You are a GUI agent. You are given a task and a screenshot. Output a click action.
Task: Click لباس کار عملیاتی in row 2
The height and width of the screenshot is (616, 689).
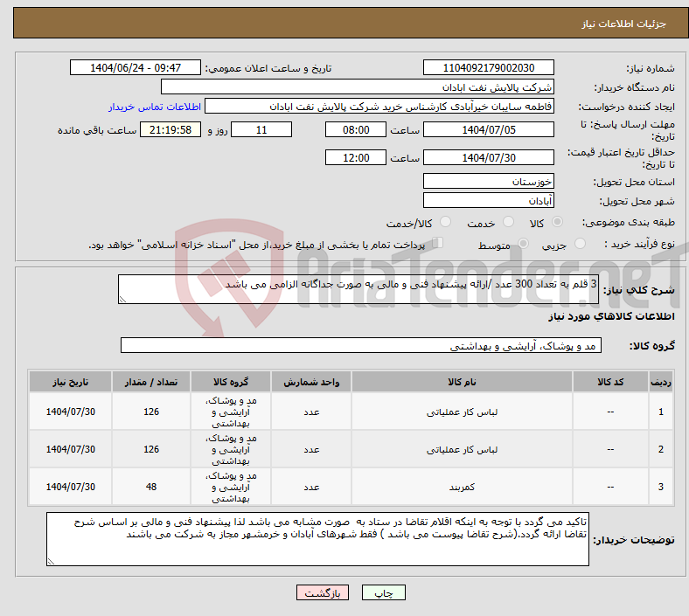(x=462, y=450)
